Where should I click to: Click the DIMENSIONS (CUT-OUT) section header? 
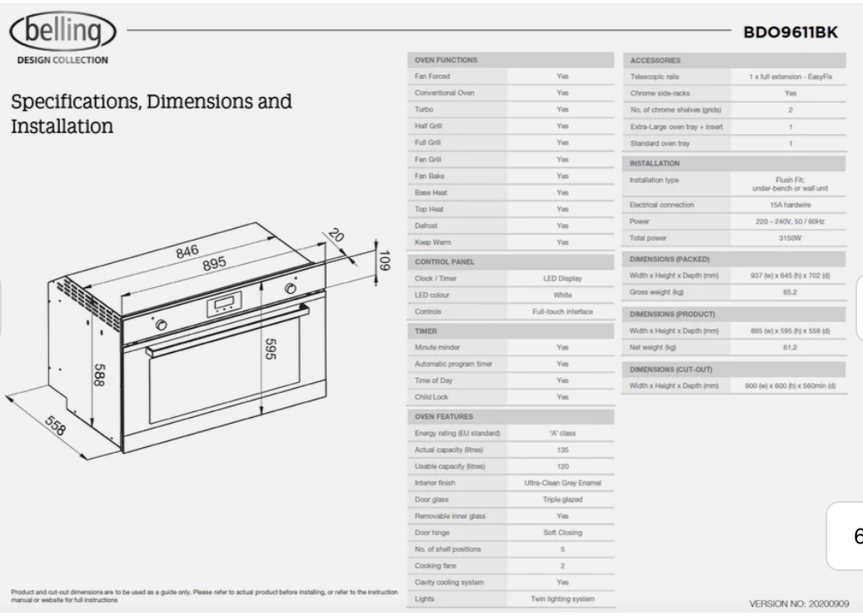(734, 370)
